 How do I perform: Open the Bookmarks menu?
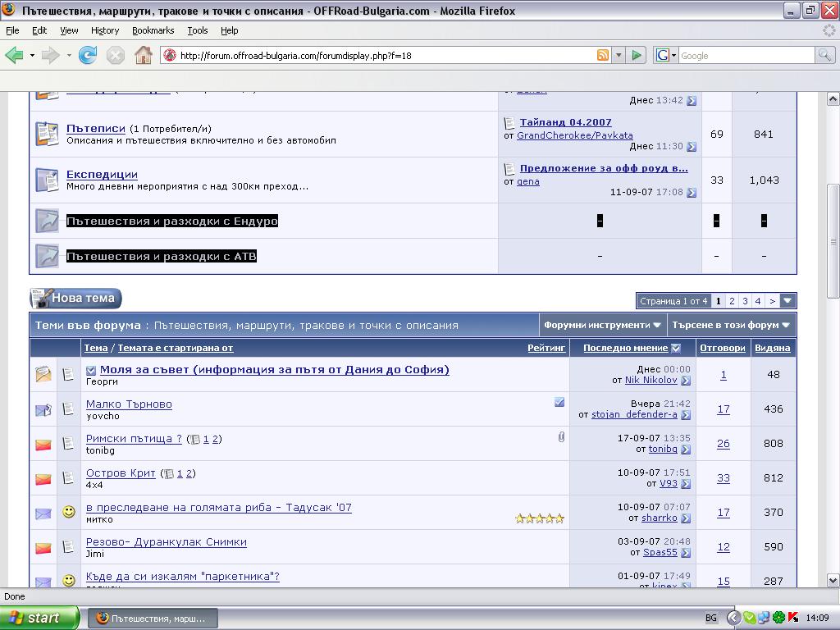(x=153, y=30)
